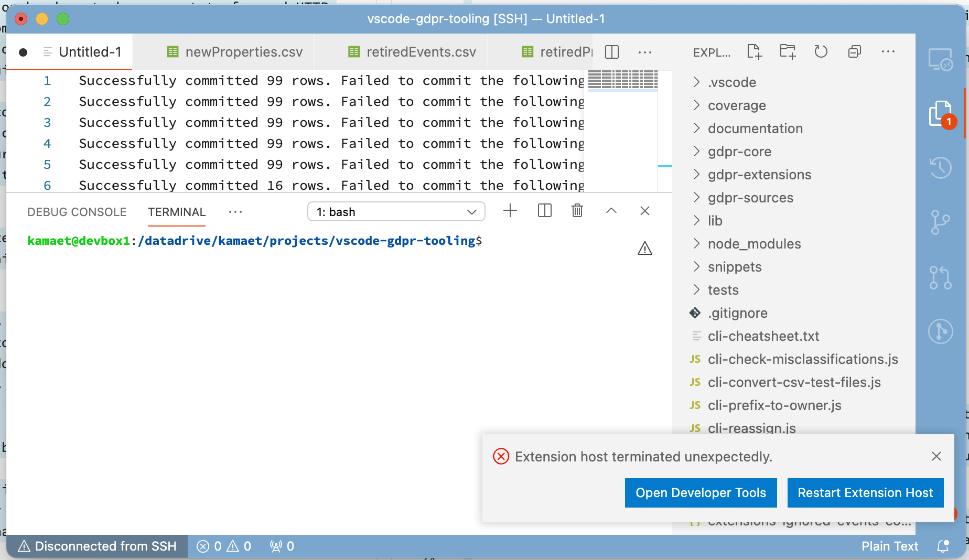
Task: Refresh the Explorer file tree
Action: 821,52
